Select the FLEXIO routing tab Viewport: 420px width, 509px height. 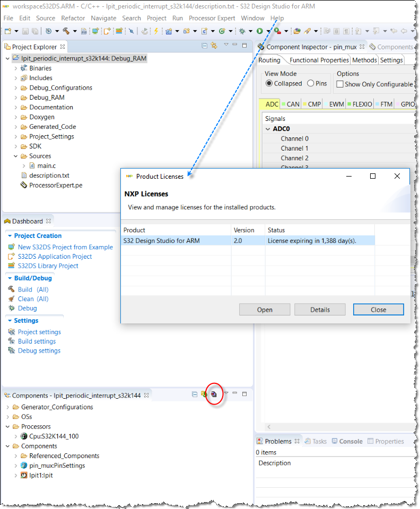pyautogui.click(x=360, y=104)
